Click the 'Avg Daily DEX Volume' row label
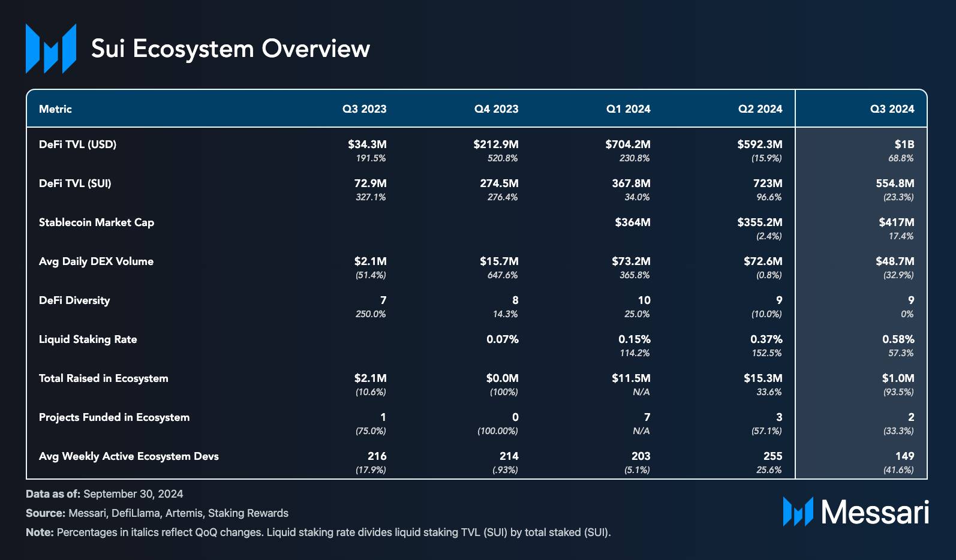The width and height of the screenshot is (956, 560). pyautogui.click(x=96, y=261)
